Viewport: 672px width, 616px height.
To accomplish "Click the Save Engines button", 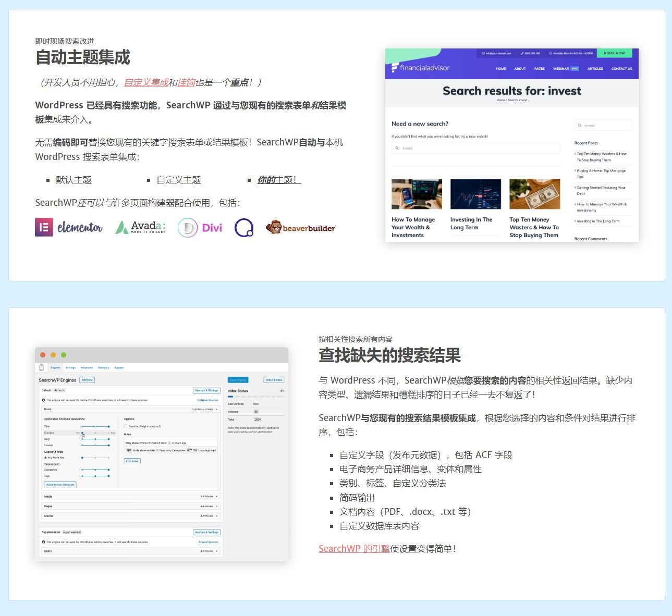I will point(238,380).
